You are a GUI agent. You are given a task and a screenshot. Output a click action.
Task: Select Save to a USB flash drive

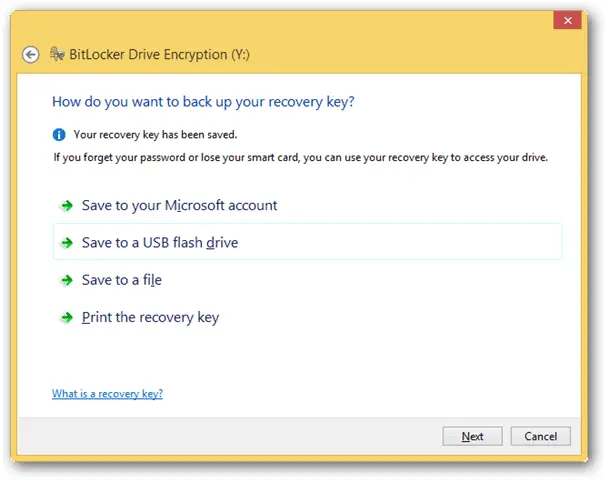[307, 242]
